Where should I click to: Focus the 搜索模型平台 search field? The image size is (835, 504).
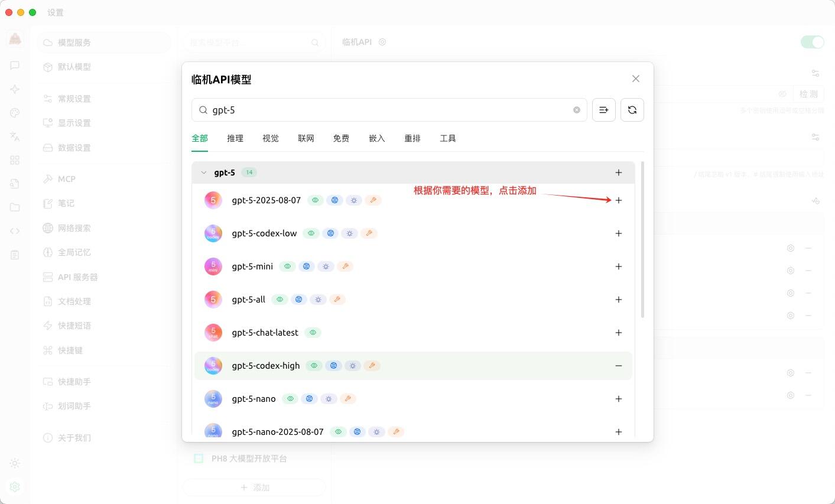tap(255, 43)
